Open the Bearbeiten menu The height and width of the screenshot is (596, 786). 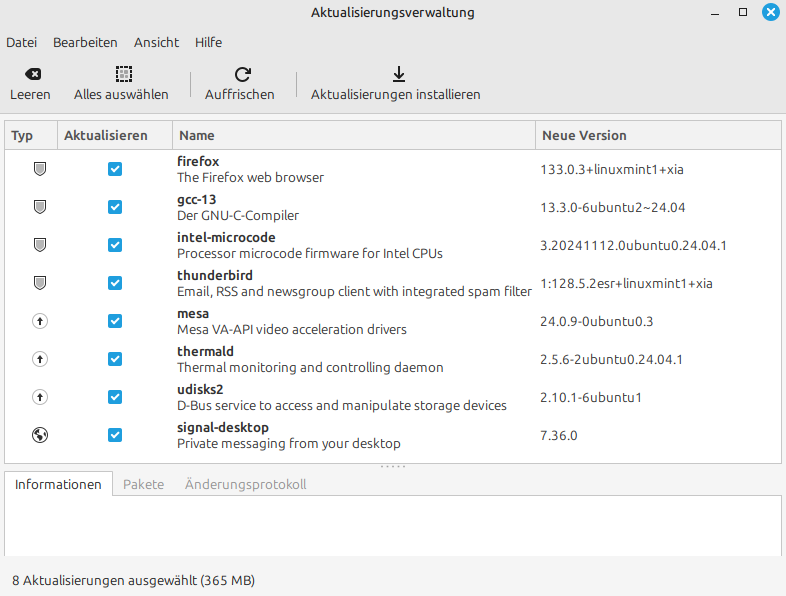pos(85,43)
